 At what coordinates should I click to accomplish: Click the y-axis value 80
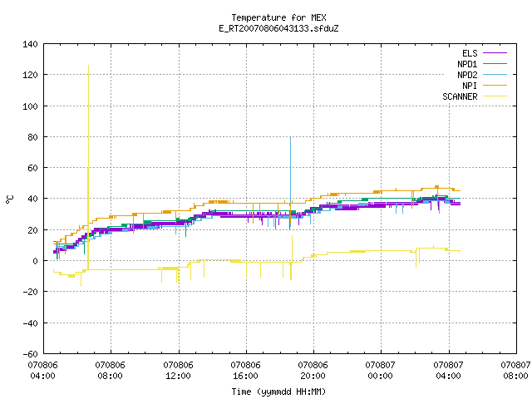32,137
